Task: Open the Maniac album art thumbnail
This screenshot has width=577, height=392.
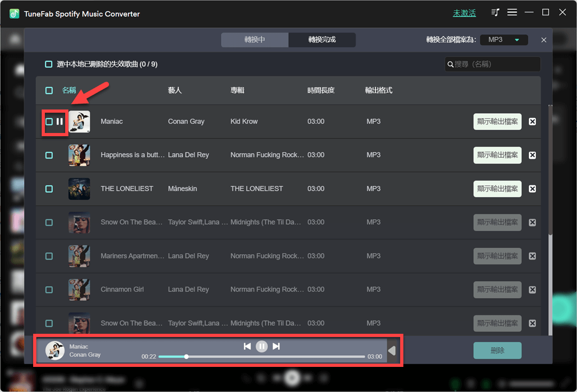Action: tap(79, 122)
